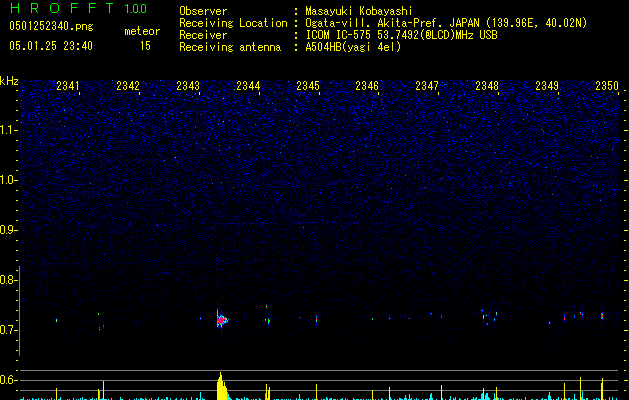Click the A504HB antenna description
This screenshot has width=629, height=400.
click(x=353, y=47)
